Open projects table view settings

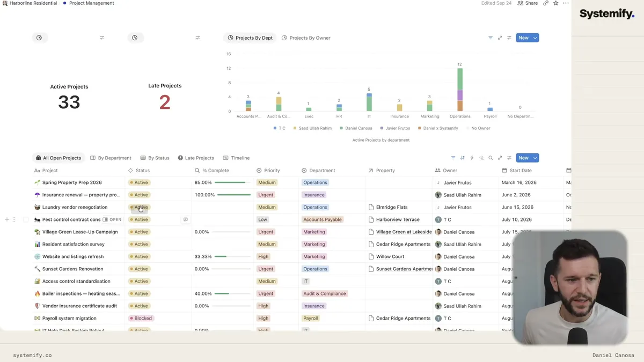click(509, 158)
